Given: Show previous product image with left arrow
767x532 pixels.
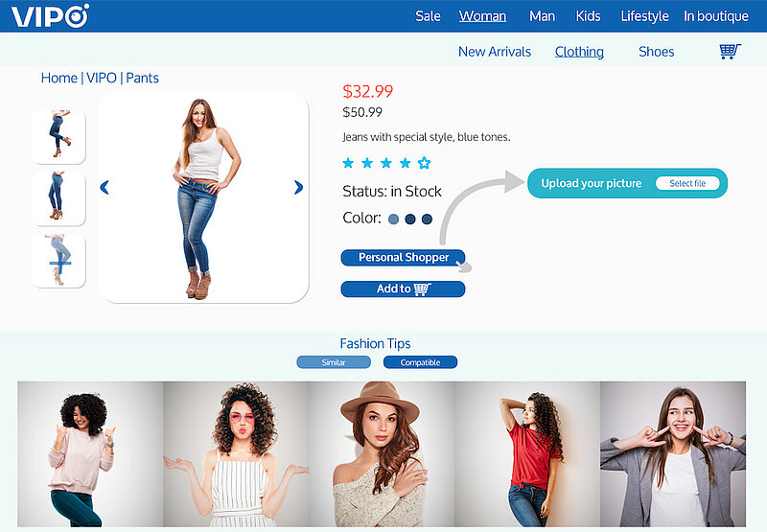Looking at the screenshot, I should tap(105, 187).
